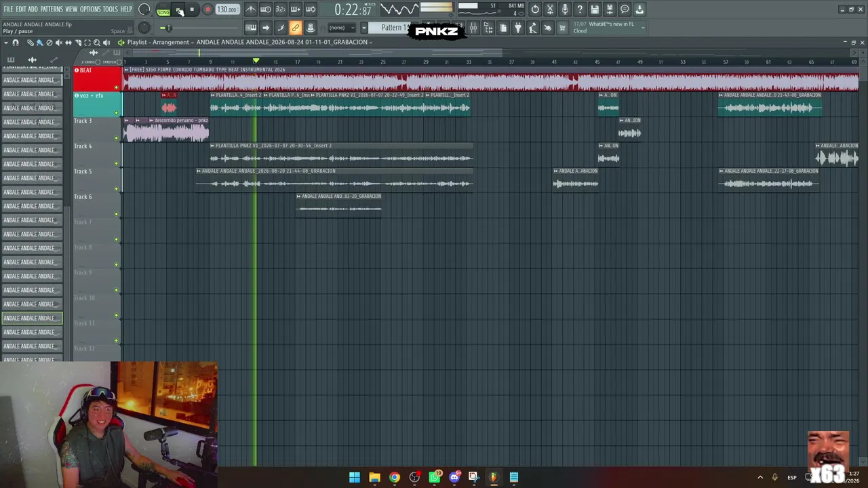
Task: Select the Delete tool in Playlist toolbar
Action: point(49,43)
